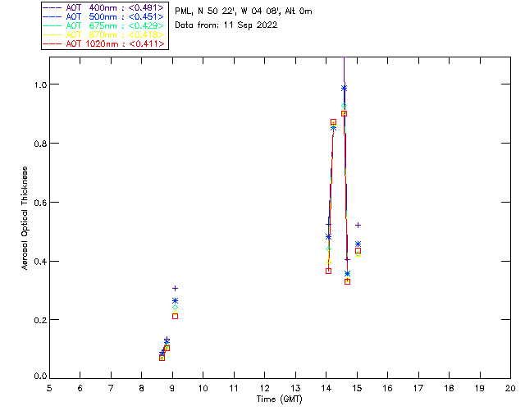Click the x-axis tick label 5
The height and width of the screenshot is (420, 525).
tap(49, 388)
